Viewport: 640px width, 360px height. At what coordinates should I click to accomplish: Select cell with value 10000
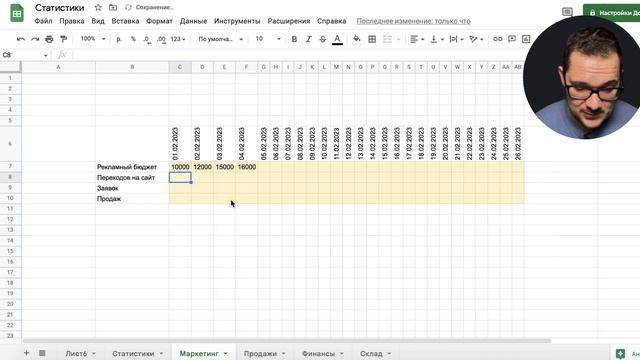180,167
